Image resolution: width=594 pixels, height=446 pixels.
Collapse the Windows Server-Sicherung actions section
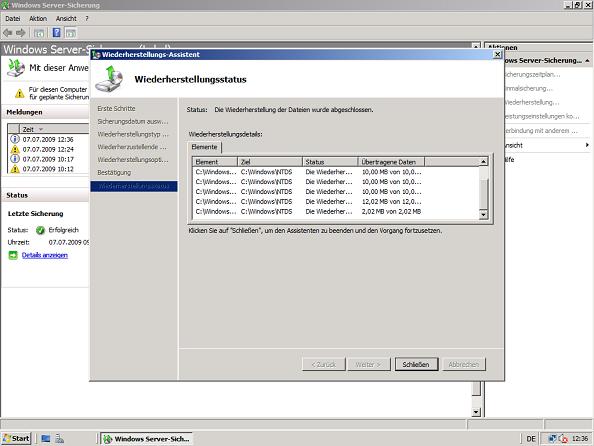pos(587,61)
